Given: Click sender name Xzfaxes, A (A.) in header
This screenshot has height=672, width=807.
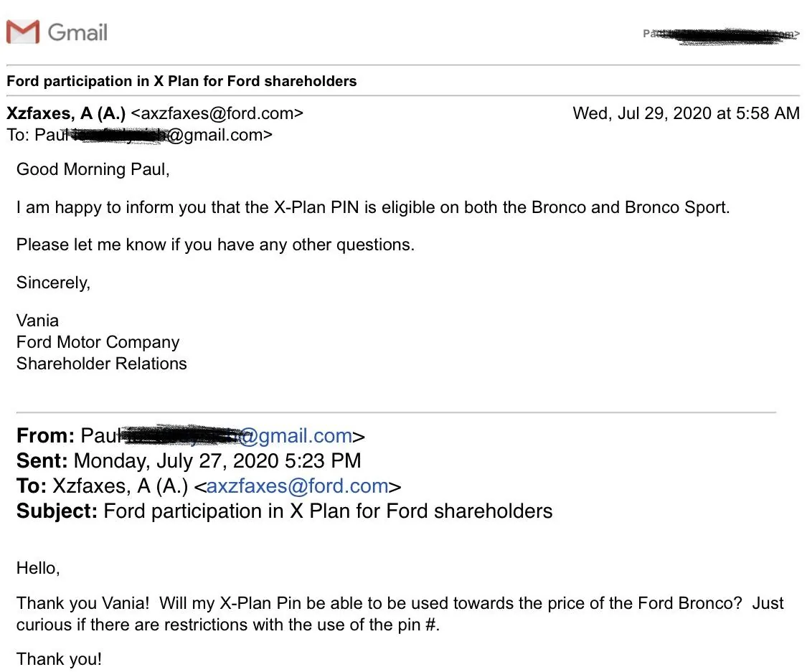Looking at the screenshot, I should tap(66, 113).
